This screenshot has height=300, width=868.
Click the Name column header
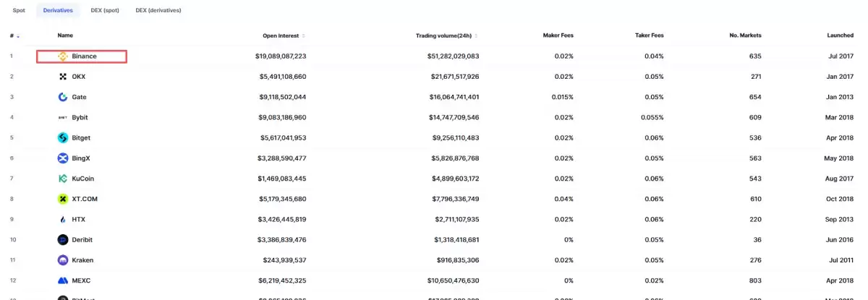pyautogui.click(x=65, y=35)
